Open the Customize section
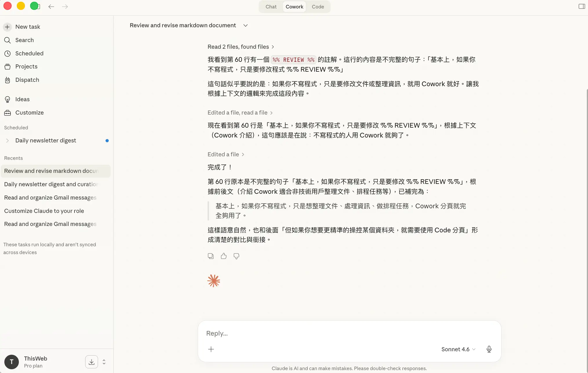 [29, 113]
